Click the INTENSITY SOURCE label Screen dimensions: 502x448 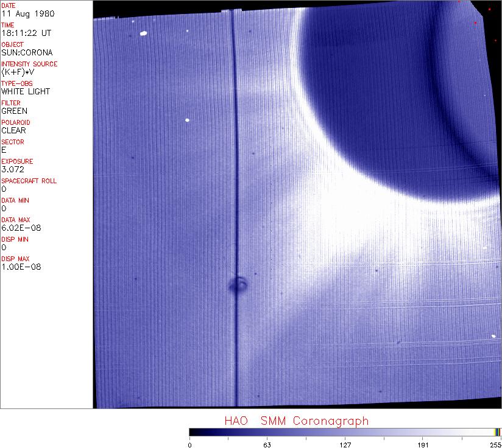point(29,64)
